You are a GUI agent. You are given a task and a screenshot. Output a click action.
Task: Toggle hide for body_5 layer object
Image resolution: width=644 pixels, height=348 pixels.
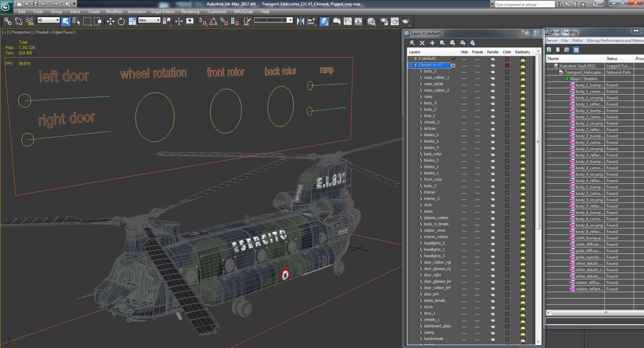click(464, 72)
